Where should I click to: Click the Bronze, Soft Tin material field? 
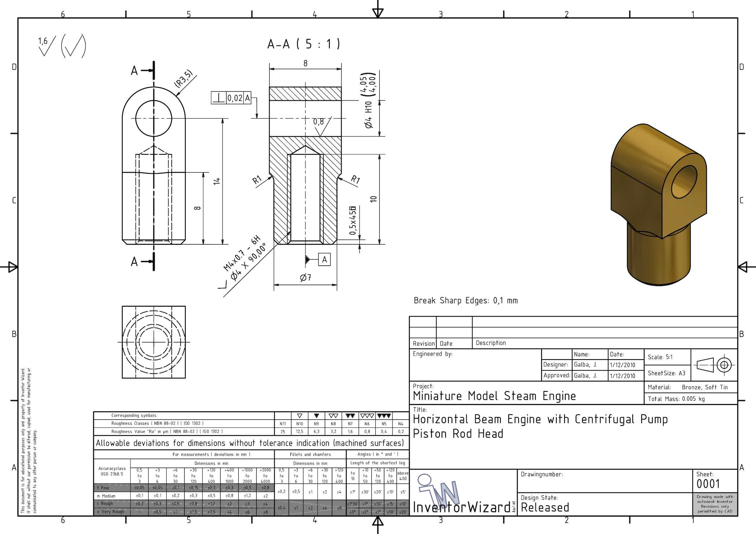point(704,387)
